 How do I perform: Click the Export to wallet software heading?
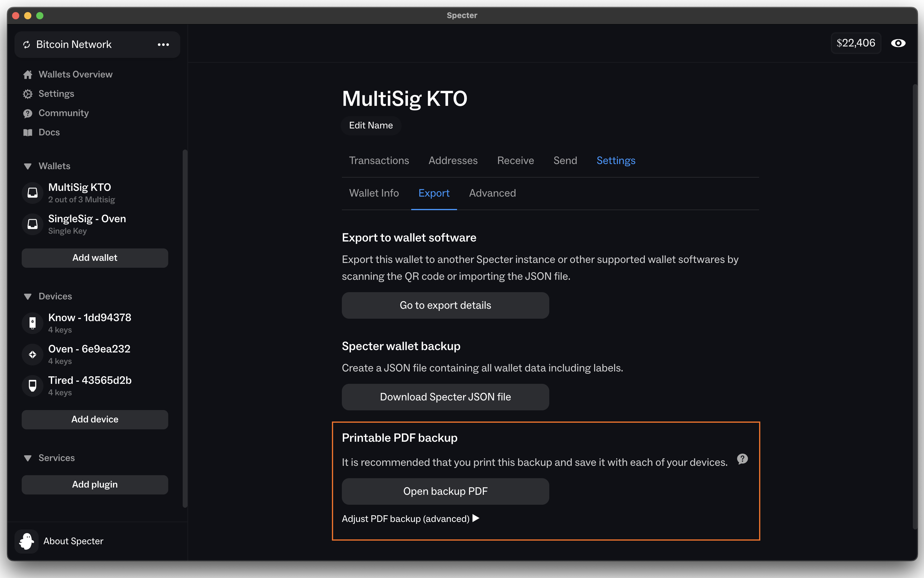[x=409, y=238]
